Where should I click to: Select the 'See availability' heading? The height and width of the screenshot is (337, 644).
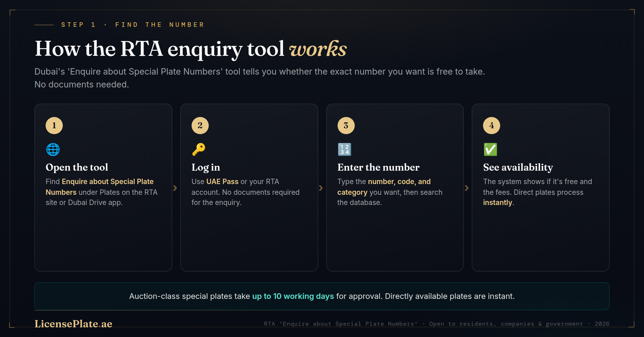click(518, 167)
